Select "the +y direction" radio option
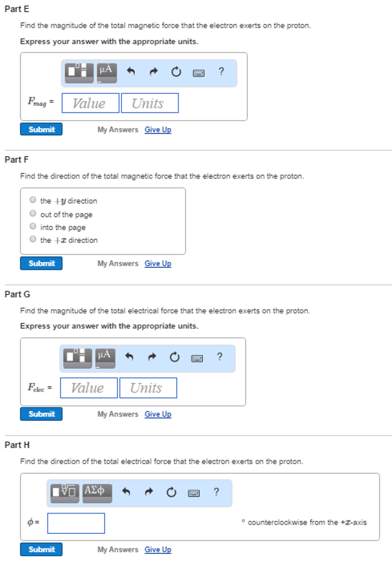 tap(33, 200)
